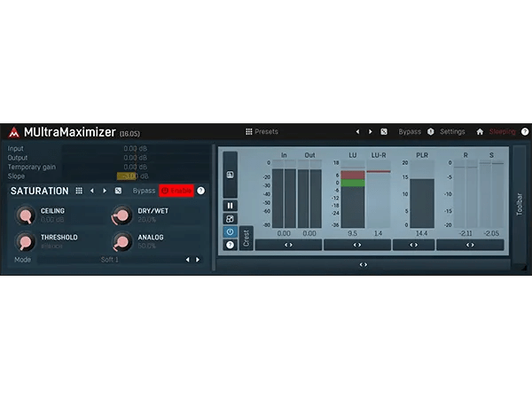This screenshot has height=399, width=532.
Task: Open the vertical Toolbar strip
Action: click(519, 205)
